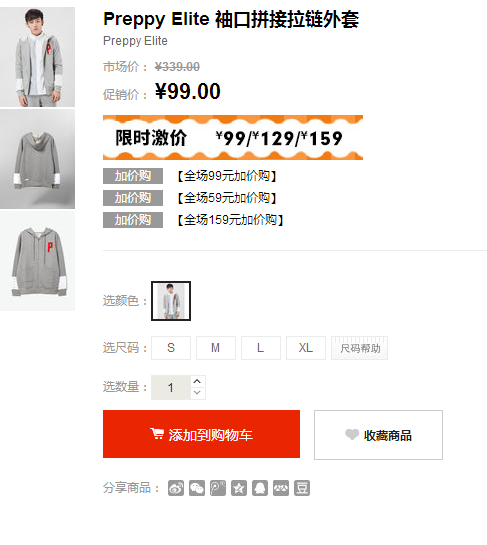
Task: Increase quantity with up arrow
Action: (x=197, y=381)
